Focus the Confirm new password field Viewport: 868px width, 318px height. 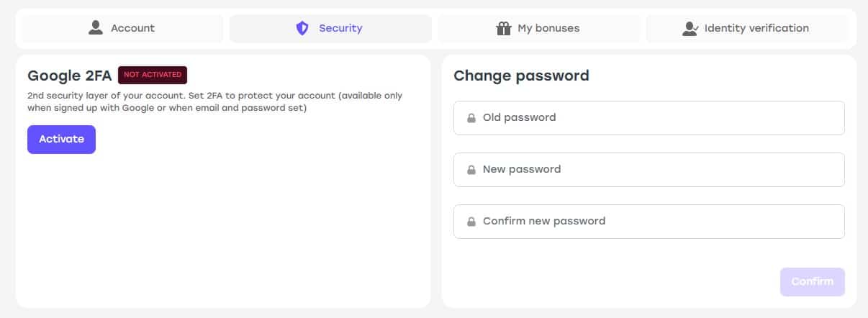[x=649, y=222]
